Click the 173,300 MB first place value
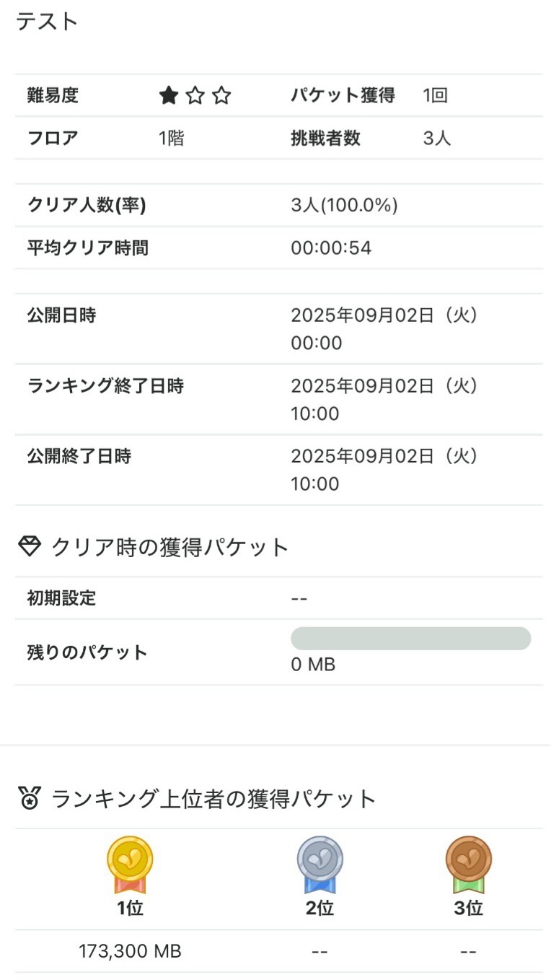The width and height of the screenshot is (551, 980). click(x=131, y=951)
